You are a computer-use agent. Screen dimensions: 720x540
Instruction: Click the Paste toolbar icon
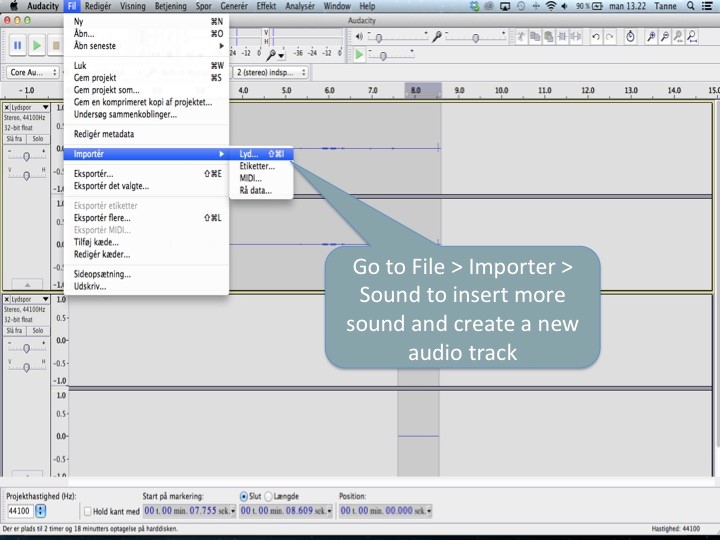pos(548,36)
